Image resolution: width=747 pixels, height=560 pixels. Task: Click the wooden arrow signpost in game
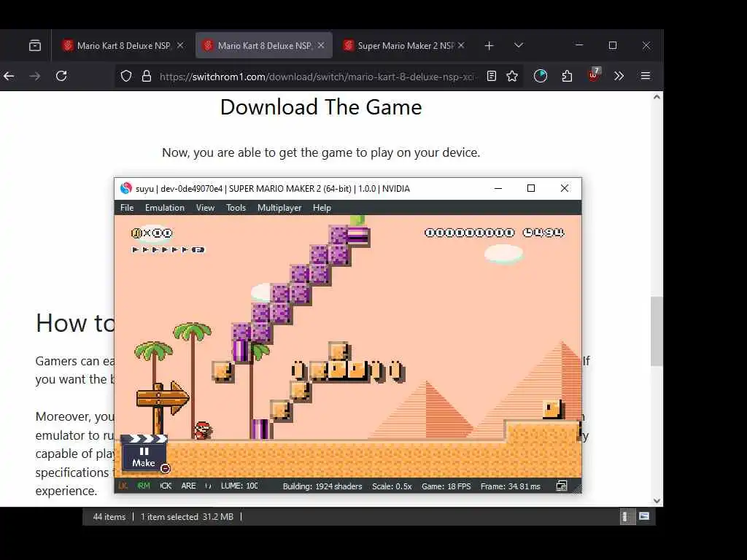click(x=163, y=407)
